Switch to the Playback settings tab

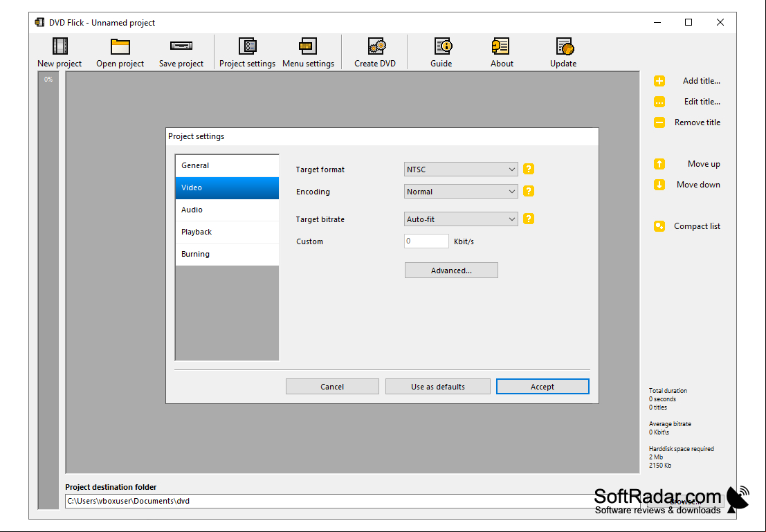[x=227, y=232]
